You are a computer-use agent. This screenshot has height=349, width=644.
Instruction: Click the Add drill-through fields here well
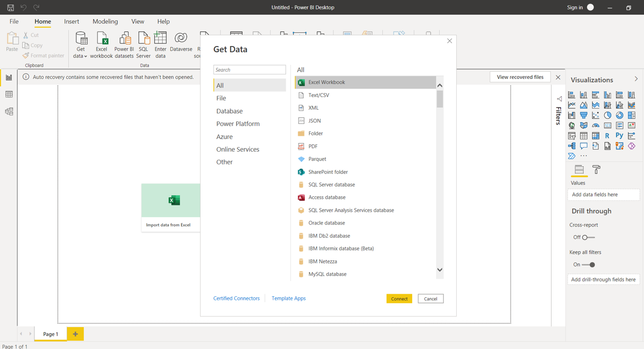click(603, 280)
